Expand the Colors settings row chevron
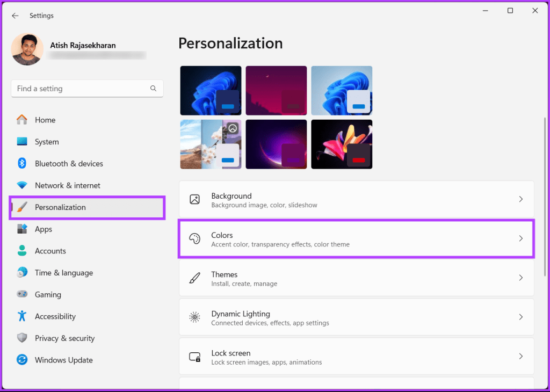The image size is (550, 392). (x=520, y=238)
